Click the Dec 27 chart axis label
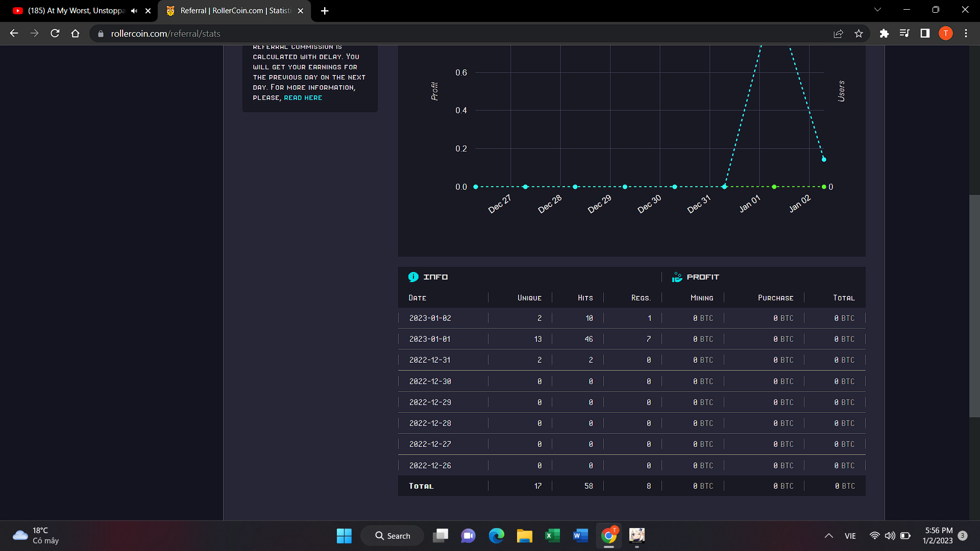The width and height of the screenshot is (980, 551). pos(499,204)
